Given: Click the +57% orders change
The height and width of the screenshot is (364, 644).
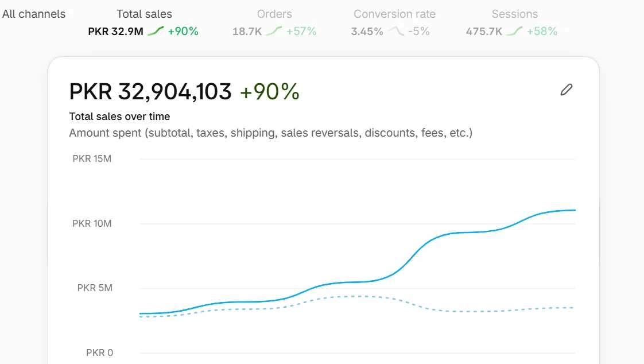Looking at the screenshot, I should click(x=301, y=31).
